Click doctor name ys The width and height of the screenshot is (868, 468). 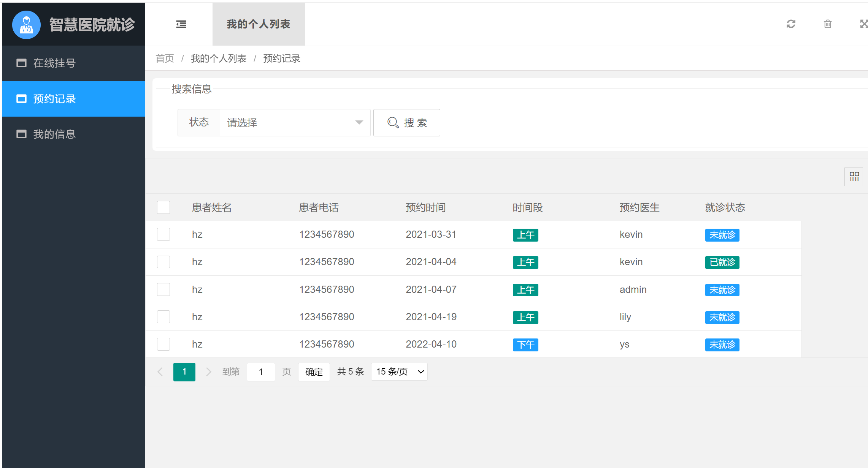pos(625,344)
